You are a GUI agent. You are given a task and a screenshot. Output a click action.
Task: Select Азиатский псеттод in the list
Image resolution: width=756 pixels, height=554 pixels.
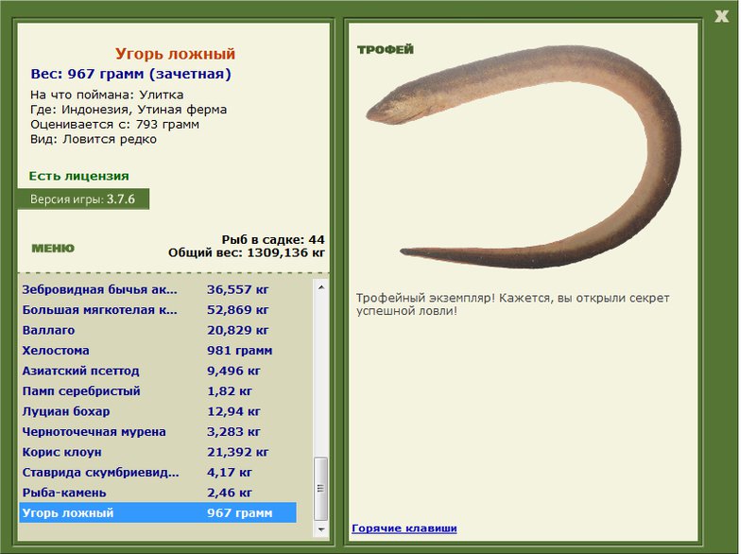click(158, 371)
